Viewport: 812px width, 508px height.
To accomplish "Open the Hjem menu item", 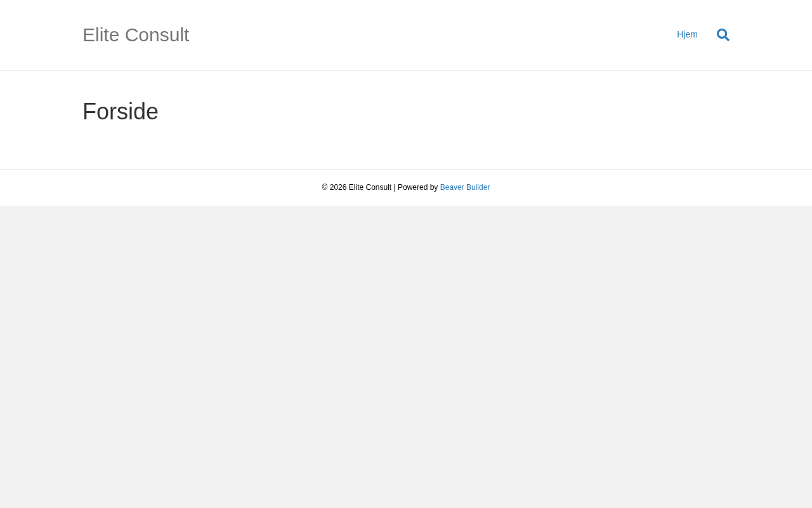I will pyautogui.click(x=687, y=34).
